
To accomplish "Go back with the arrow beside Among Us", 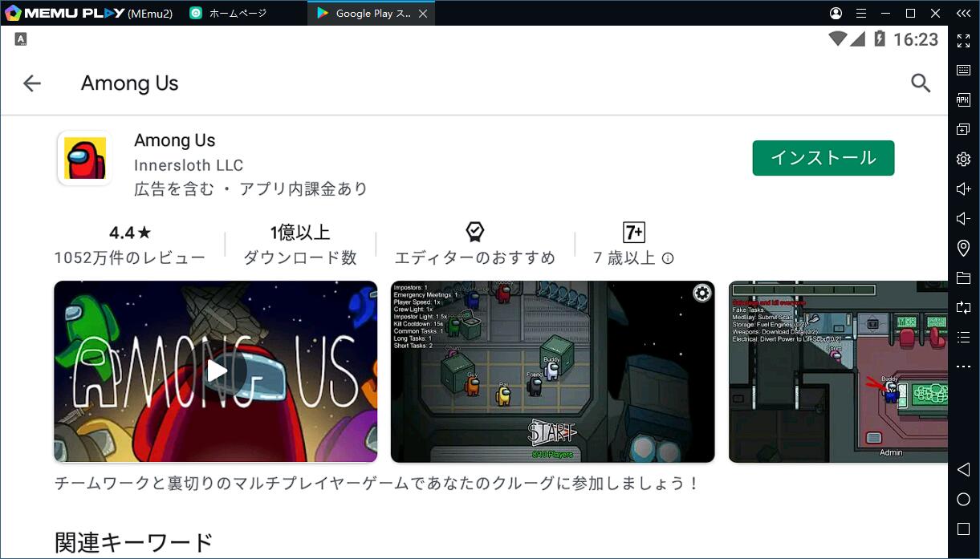I will coord(32,83).
